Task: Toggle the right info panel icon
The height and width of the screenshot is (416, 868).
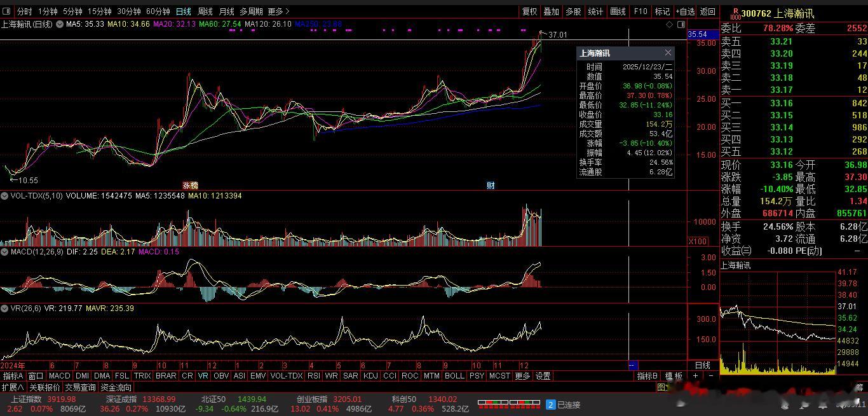Action: click(x=681, y=24)
